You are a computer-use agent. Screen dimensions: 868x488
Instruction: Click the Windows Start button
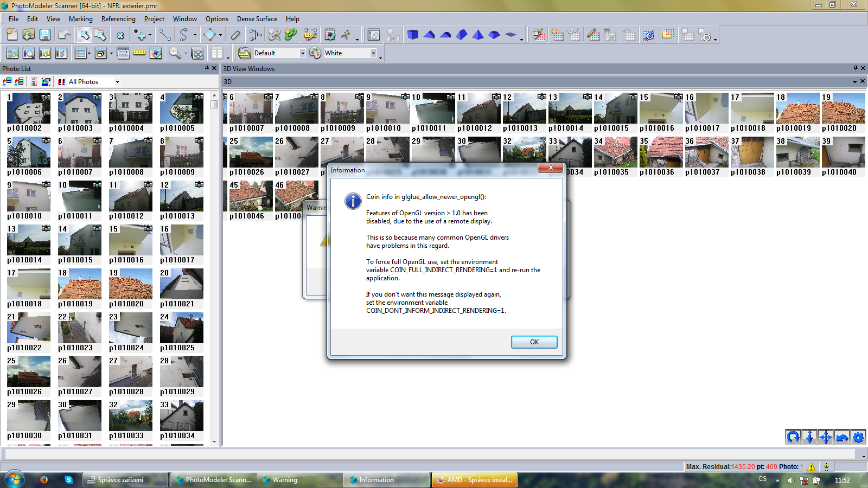(15, 479)
